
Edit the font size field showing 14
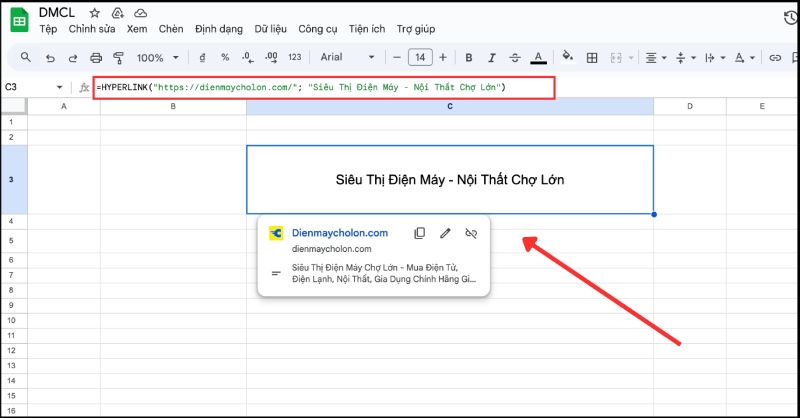[x=420, y=57]
